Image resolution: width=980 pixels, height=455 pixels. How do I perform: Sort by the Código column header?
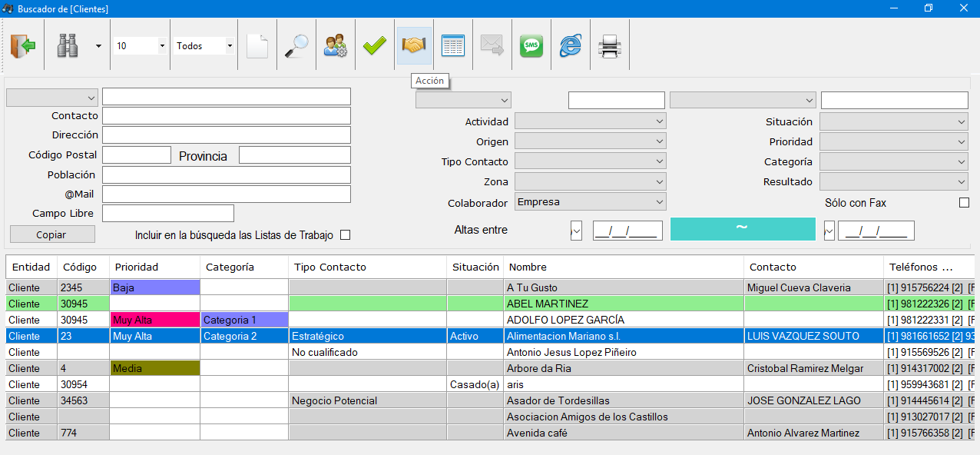click(x=83, y=267)
